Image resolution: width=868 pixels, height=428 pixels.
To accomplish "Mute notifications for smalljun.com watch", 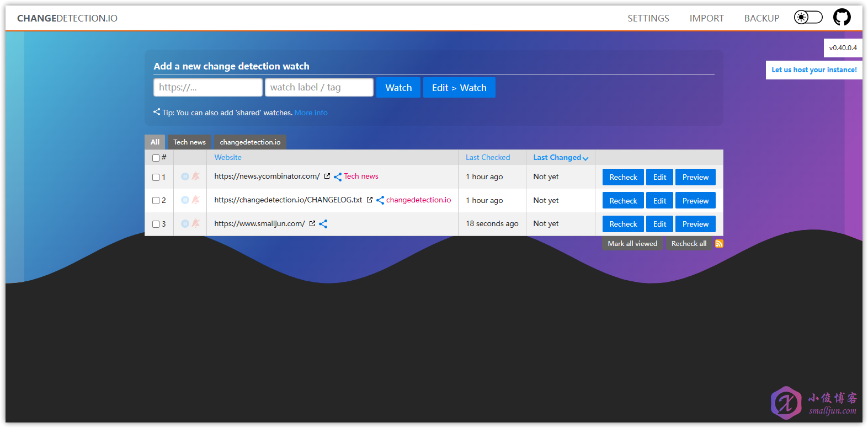I will [x=195, y=223].
